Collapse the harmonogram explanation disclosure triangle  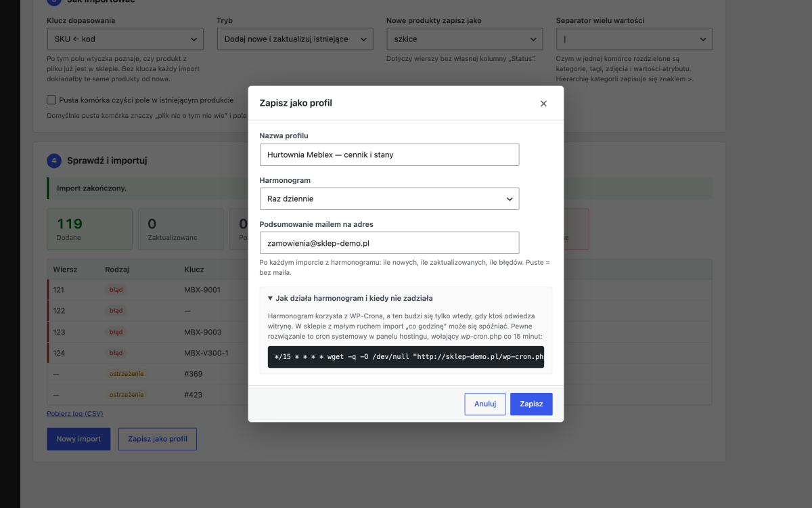tap(270, 298)
